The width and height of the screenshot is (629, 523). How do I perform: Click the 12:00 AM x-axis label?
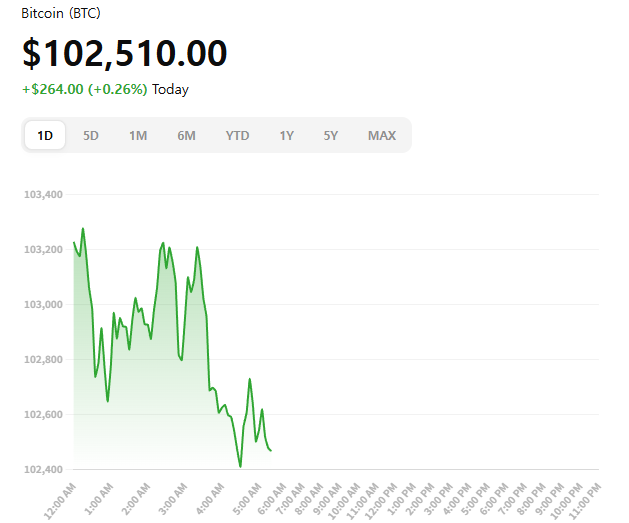60,498
